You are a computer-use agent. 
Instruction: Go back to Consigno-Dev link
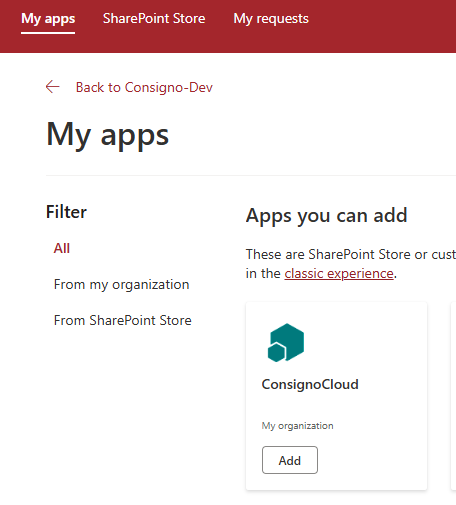[144, 87]
